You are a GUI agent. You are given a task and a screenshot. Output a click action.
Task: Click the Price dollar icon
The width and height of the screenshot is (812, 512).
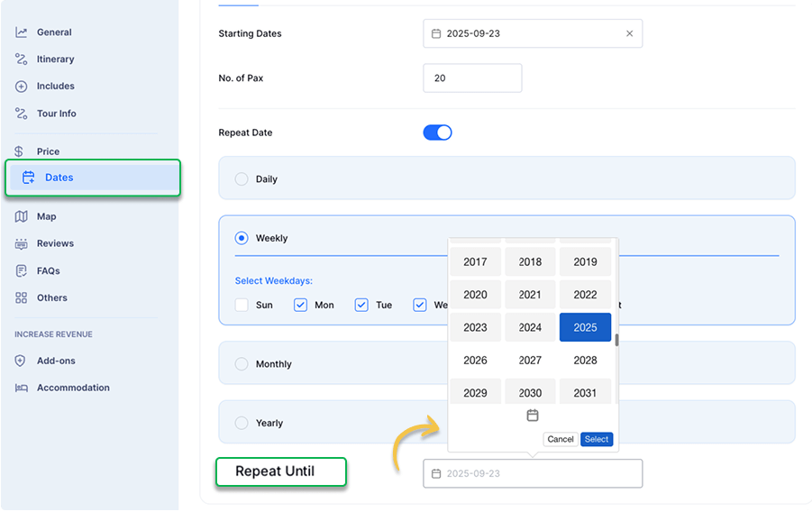[19, 151]
